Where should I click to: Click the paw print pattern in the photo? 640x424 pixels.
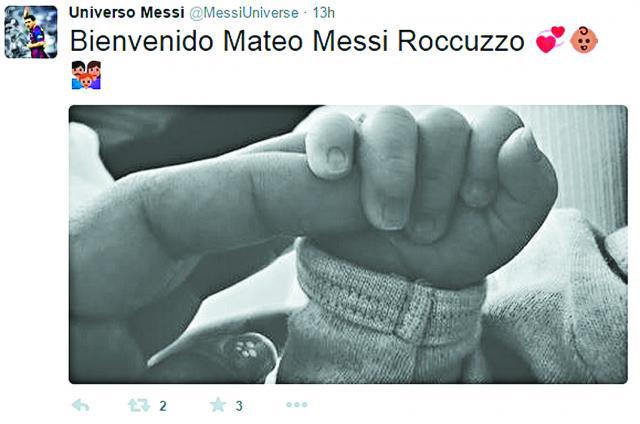coord(247,350)
